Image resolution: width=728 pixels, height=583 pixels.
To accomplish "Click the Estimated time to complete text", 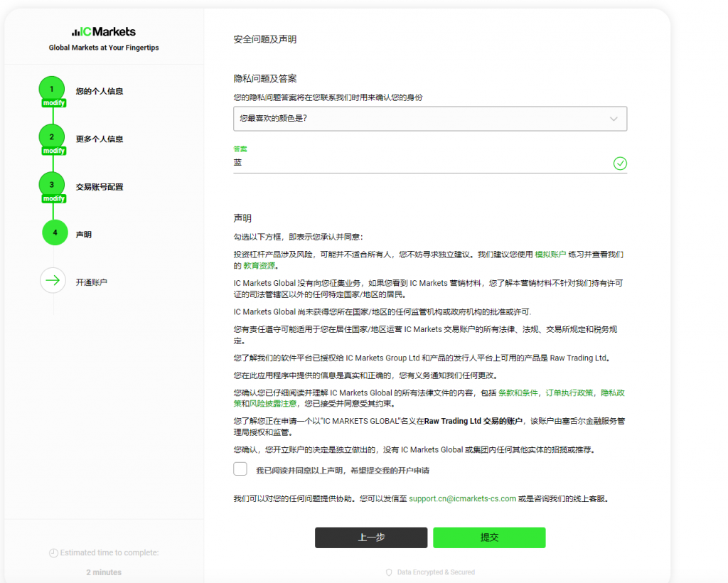I will click(x=109, y=552).
